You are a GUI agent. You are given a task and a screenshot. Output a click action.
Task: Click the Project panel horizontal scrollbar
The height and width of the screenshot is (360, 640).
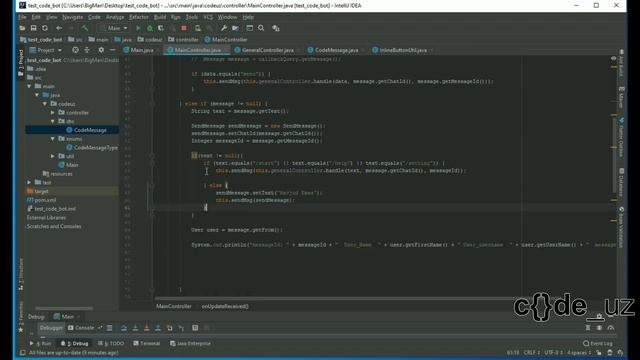tap(64, 309)
